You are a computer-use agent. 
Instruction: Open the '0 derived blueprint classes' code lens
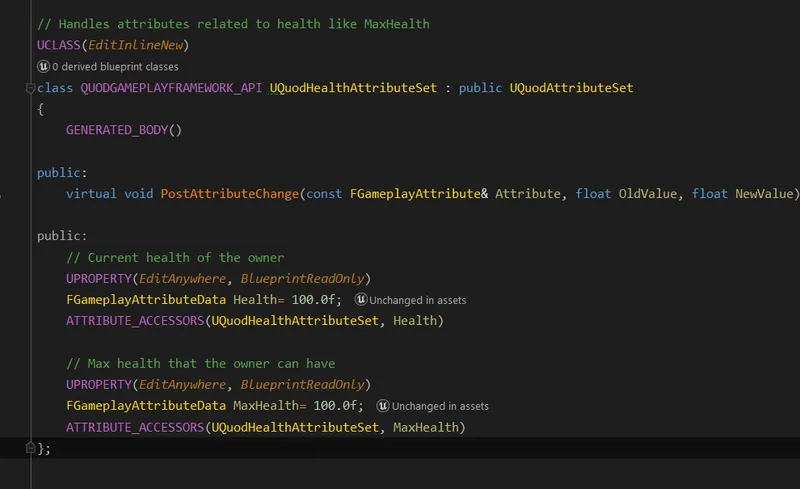click(115, 67)
